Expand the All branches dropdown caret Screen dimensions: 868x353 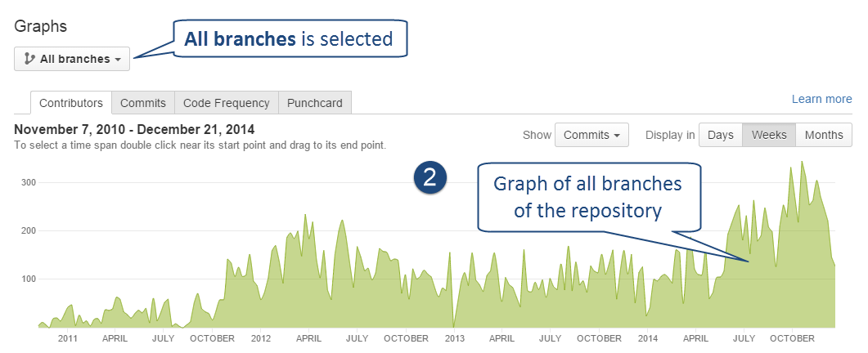pos(119,60)
